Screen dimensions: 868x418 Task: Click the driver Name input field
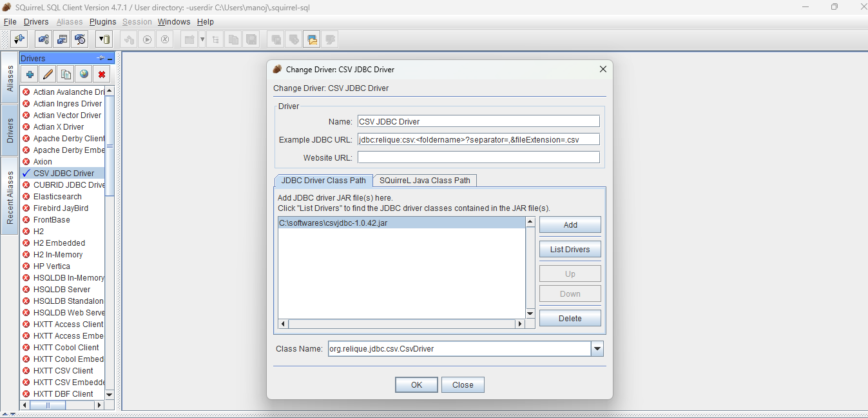point(479,121)
